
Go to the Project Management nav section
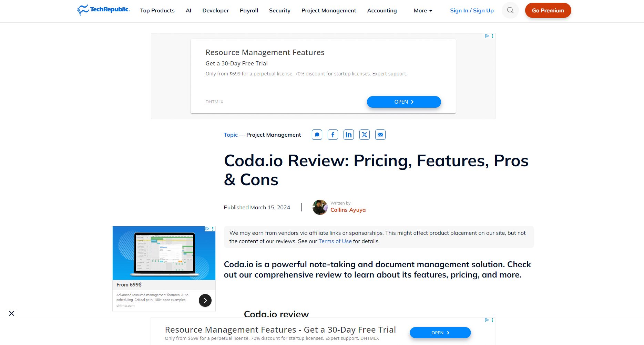(328, 11)
